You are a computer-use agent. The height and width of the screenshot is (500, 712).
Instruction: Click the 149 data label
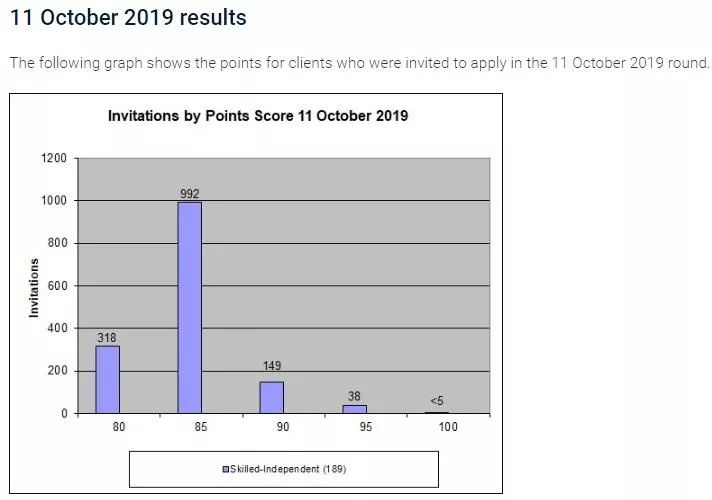click(x=272, y=366)
